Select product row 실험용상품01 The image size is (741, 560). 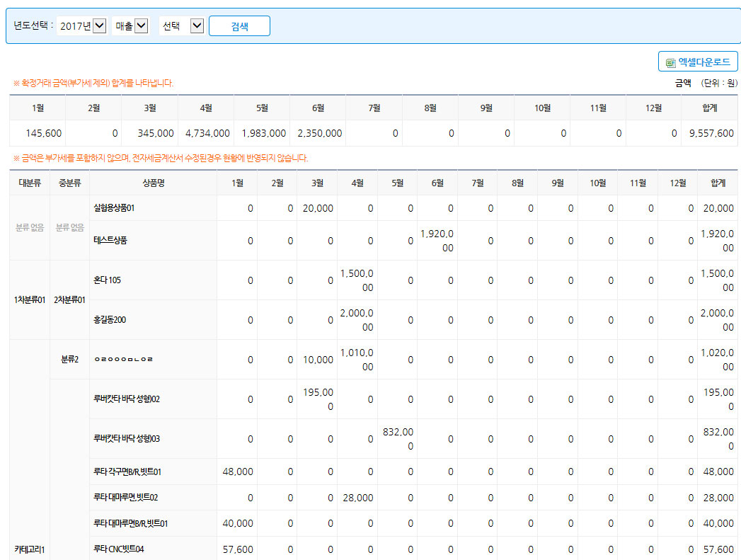coord(114,208)
